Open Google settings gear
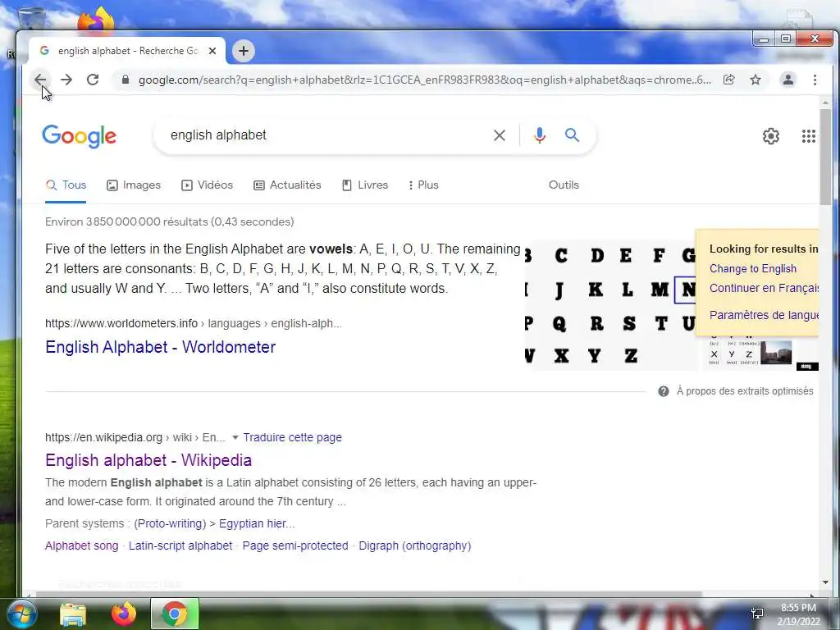Image resolution: width=840 pixels, height=630 pixels. click(x=771, y=136)
